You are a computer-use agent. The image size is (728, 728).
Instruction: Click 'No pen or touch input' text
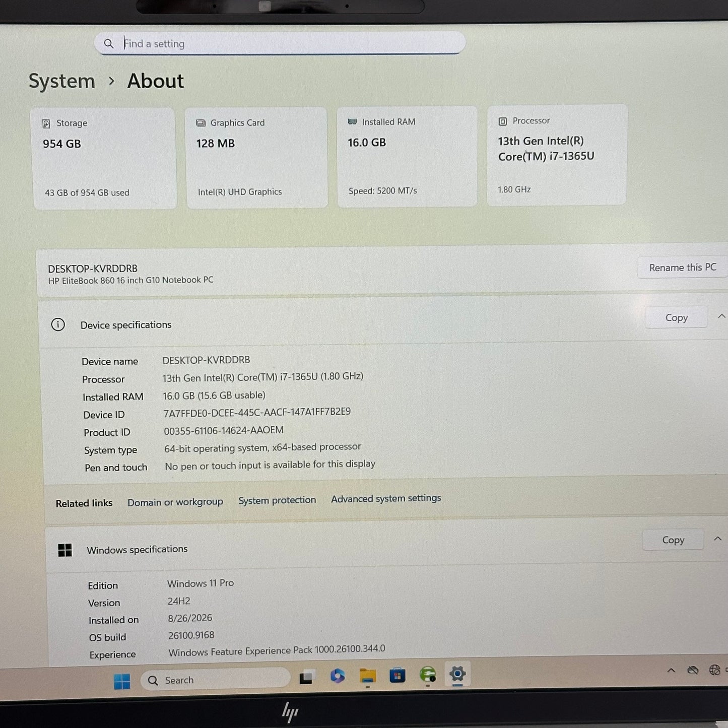tap(270, 465)
